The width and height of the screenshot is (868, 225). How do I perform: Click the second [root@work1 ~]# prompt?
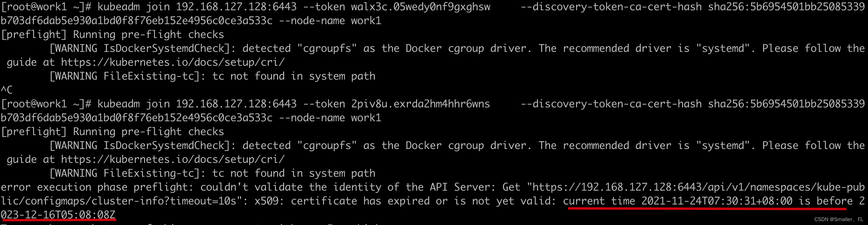coord(46,103)
